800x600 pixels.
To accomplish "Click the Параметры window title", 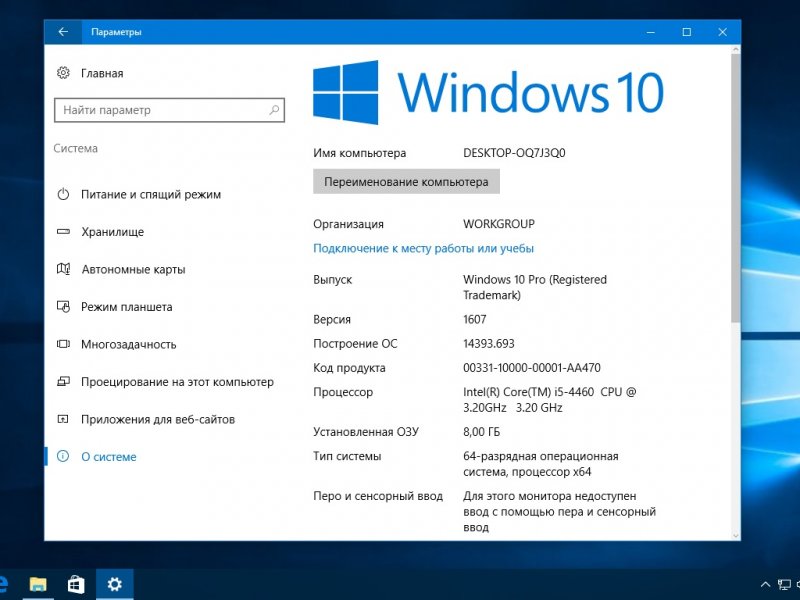I will [116, 32].
